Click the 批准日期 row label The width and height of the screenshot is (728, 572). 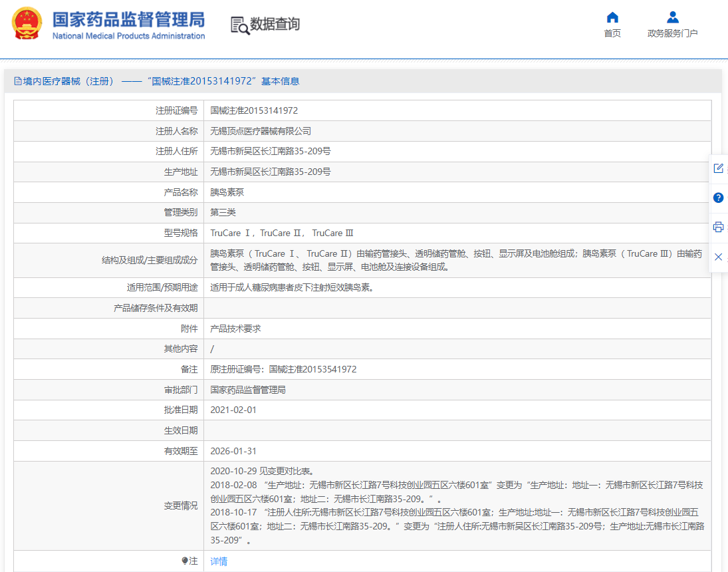[181, 410]
